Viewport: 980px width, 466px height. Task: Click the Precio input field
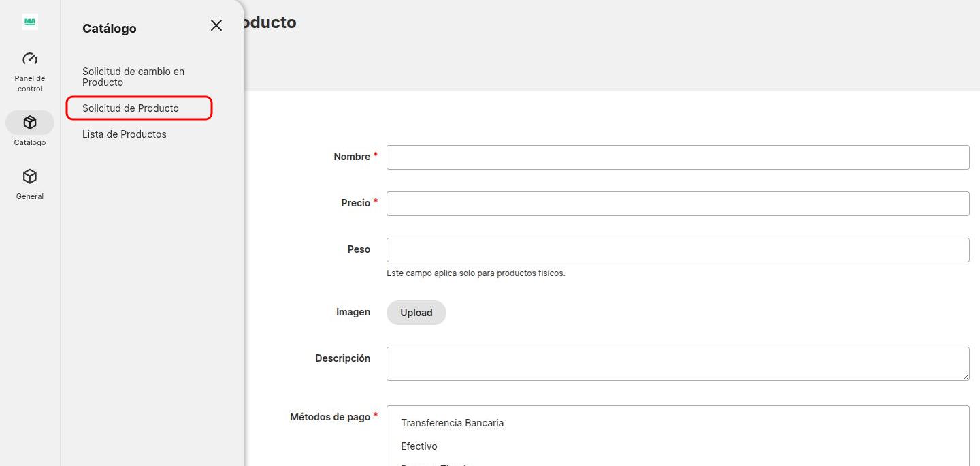[677, 203]
